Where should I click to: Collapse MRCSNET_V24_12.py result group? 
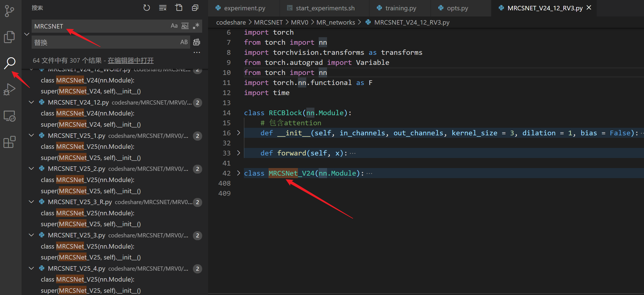(x=31, y=102)
